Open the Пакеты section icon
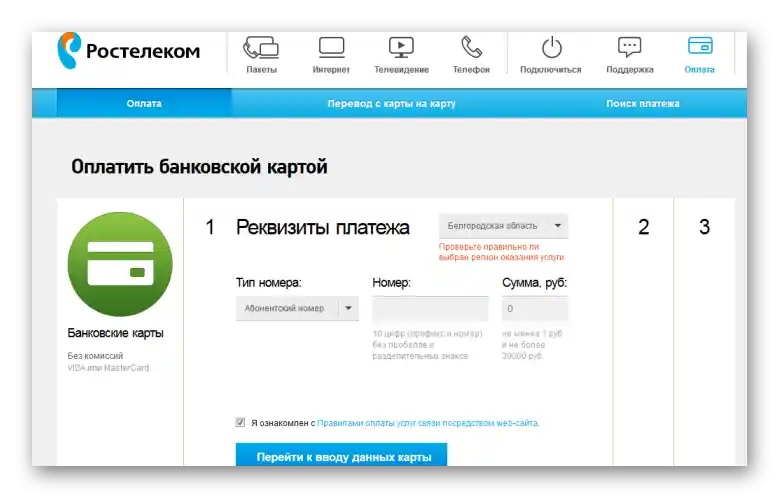 [261, 48]
